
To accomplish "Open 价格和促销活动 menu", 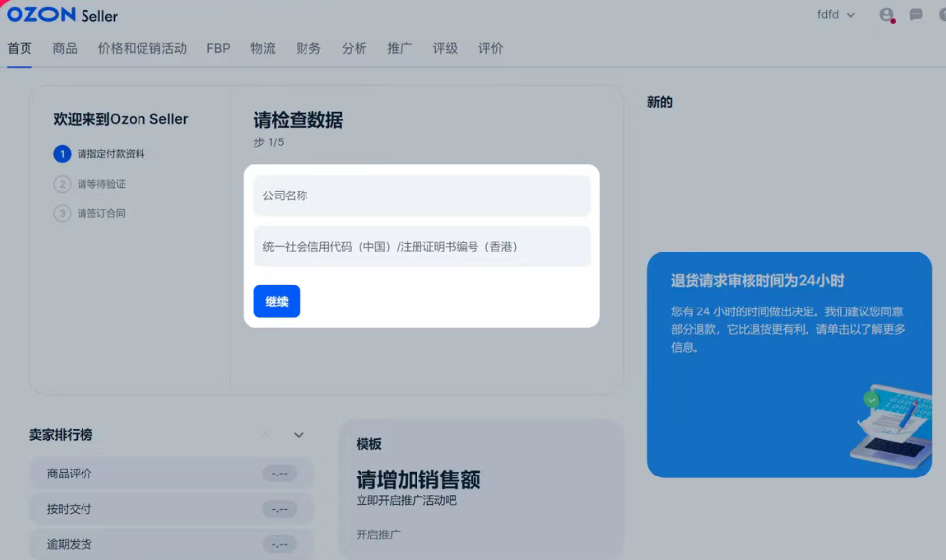I will point(142,49).
